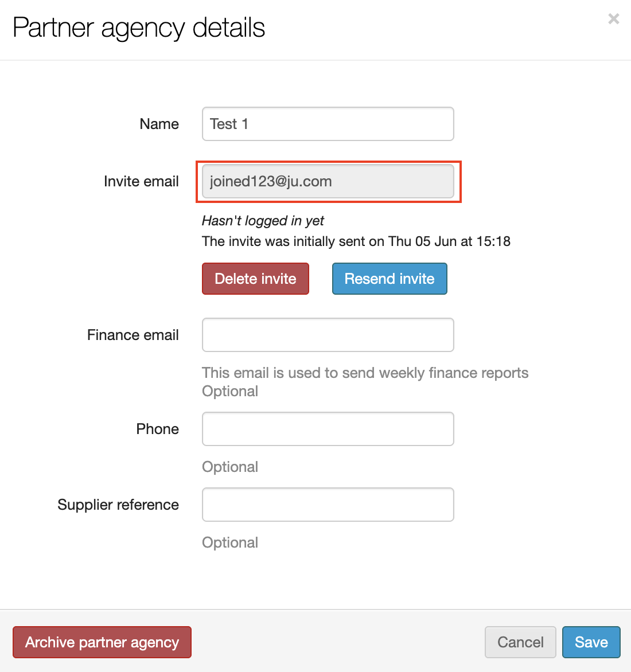Close the Partner agency details dialog

pos(613,19)
